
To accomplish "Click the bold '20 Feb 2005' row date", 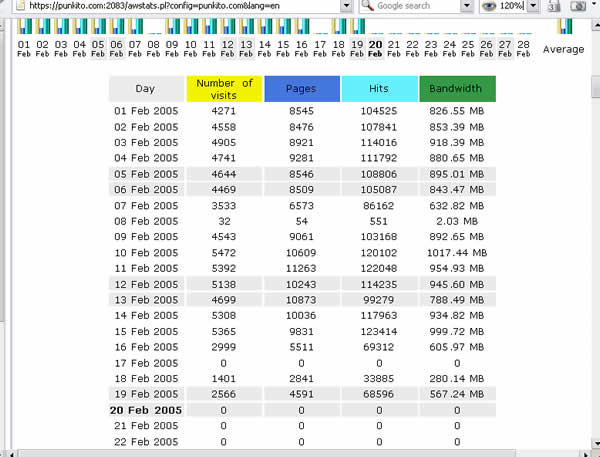I will click(x=146, y=410).
